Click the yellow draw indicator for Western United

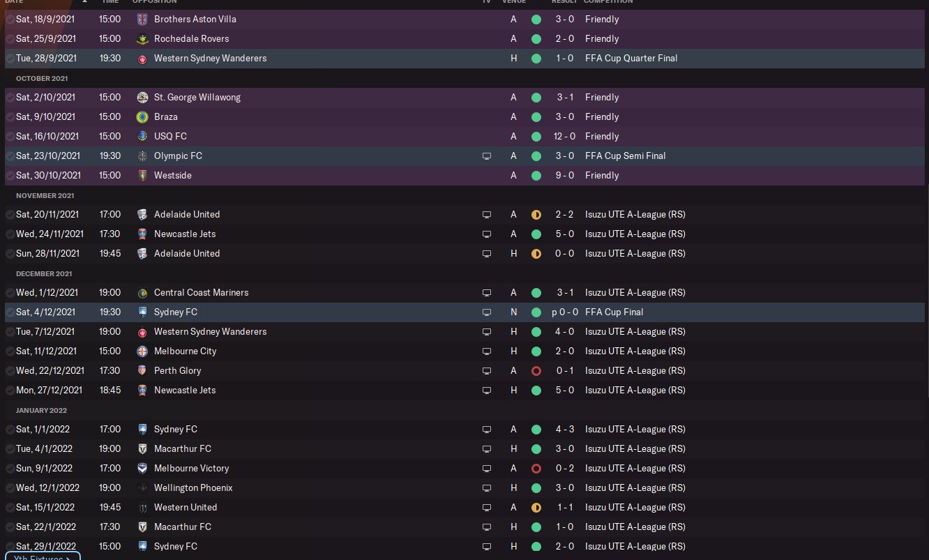tap(536, 508)
